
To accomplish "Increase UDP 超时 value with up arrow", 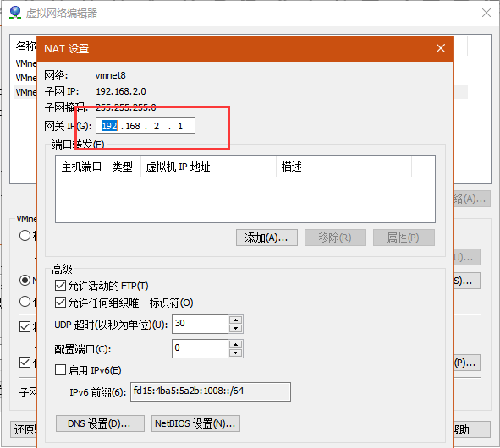I will [236, 320].
